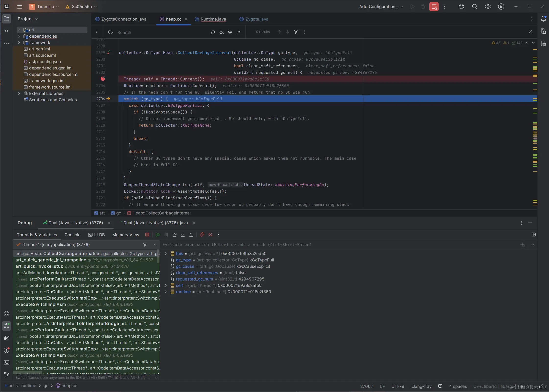Switch to Zygote.java tab

click(254, 19)
